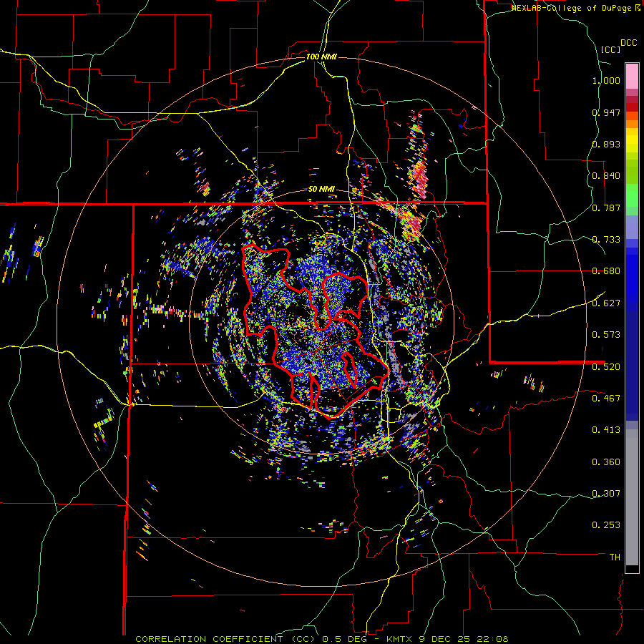The image size is (644, 644).
Task: Click the 1.000 scale value
Action: (x=606, y=80)
